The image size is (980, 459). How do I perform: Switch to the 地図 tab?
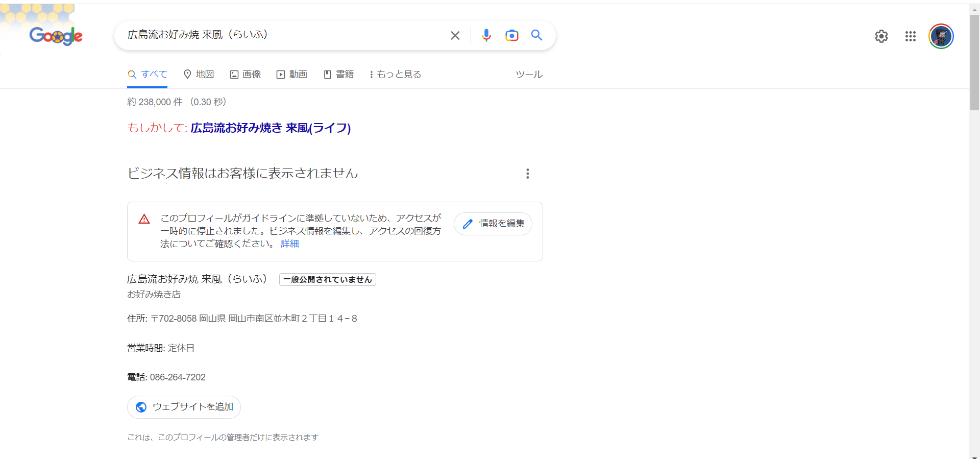coord(199,75)
